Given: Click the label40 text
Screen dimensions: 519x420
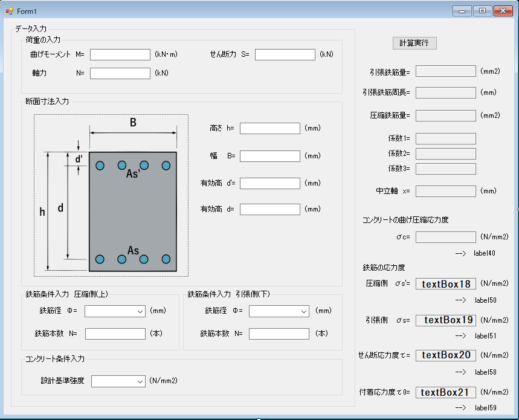Looking at the screenshot, I should 484,253.
